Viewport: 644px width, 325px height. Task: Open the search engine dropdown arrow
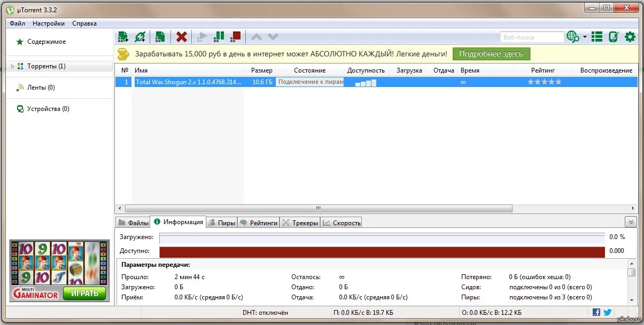585,37
